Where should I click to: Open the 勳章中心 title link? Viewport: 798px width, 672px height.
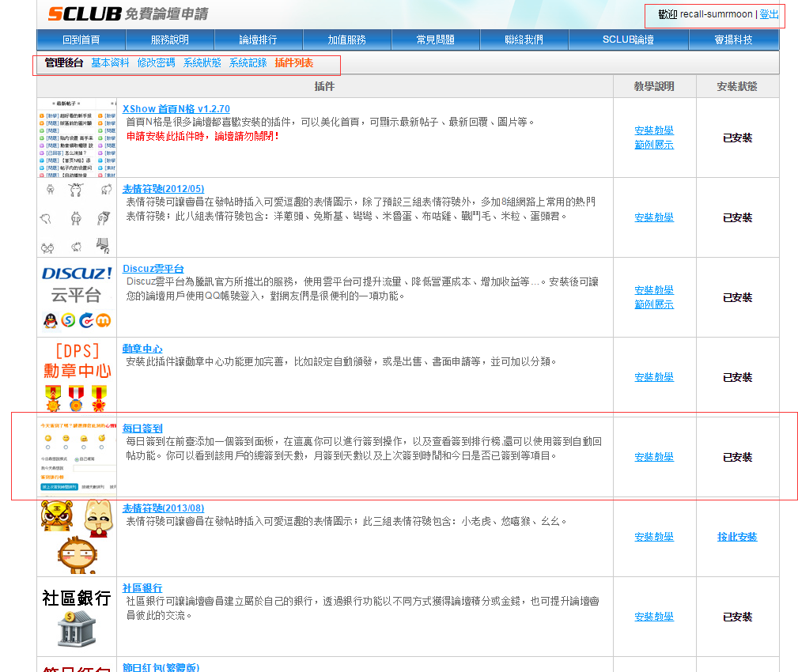pyautogui.click(x=142, y=349)
